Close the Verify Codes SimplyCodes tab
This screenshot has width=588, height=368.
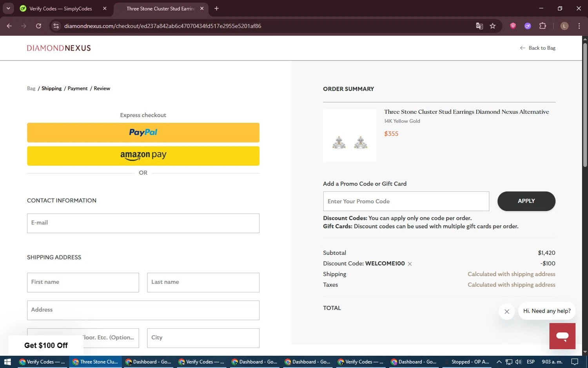click(x=105, y=8)
